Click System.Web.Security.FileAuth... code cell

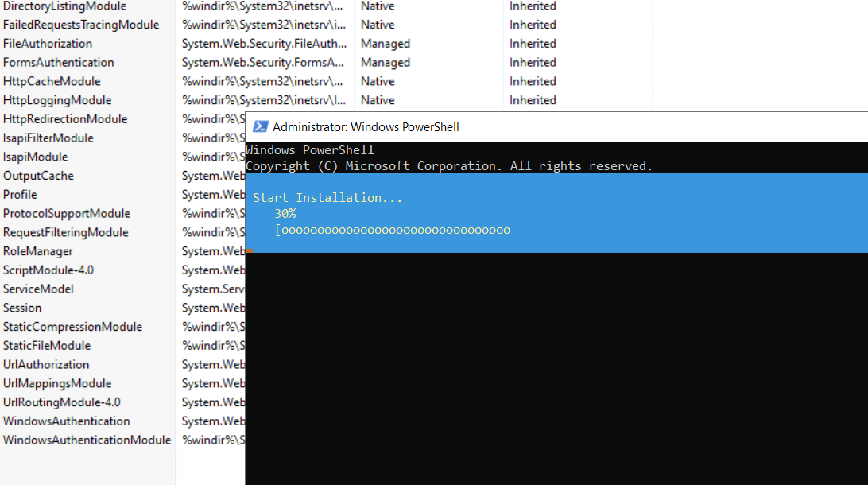(x=264, y=44)
